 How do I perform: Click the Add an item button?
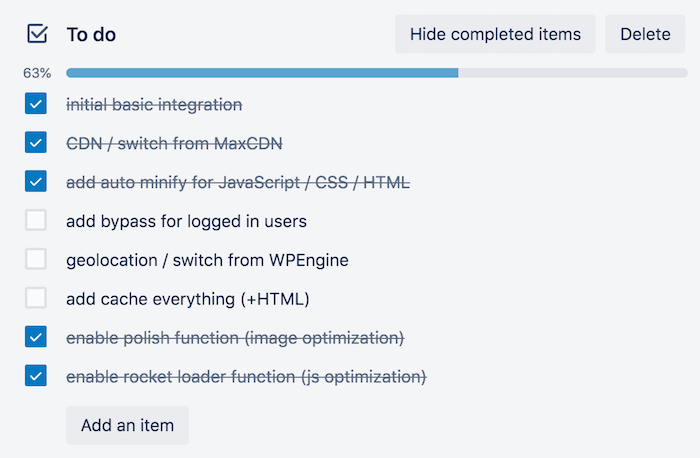pyautogui.click(x=127, y=425)
